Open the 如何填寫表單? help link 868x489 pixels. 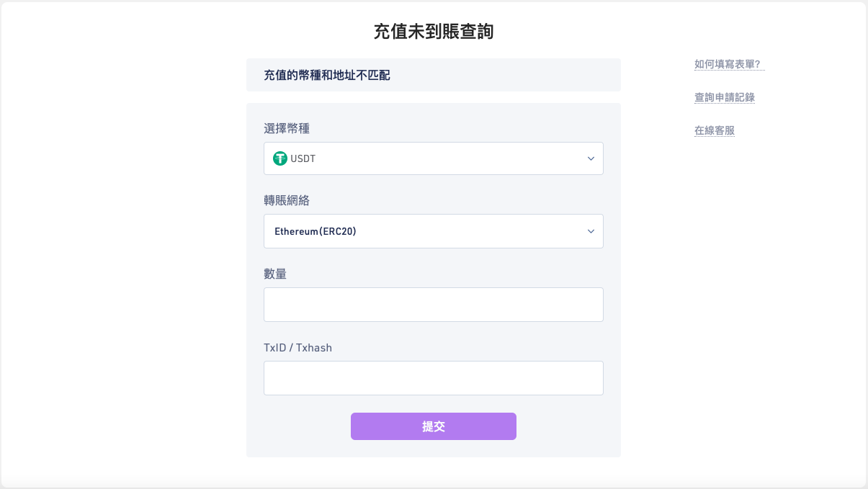click(x=728, y=64)
